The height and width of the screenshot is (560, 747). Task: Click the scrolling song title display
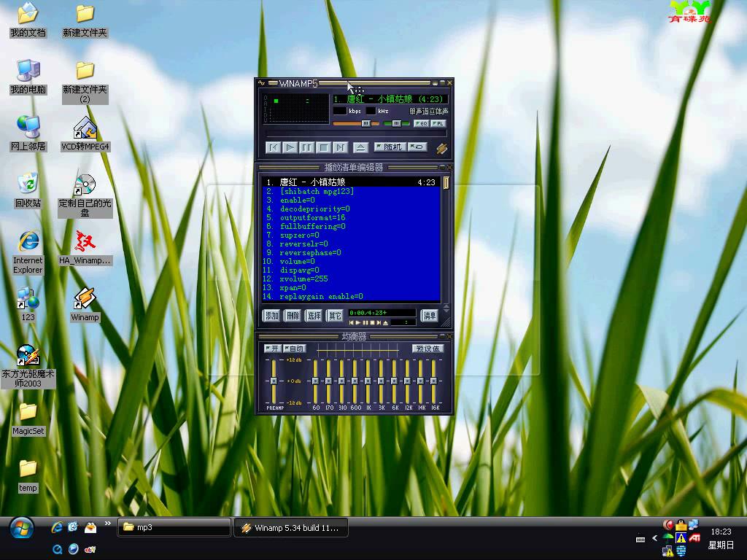[390, 99]
